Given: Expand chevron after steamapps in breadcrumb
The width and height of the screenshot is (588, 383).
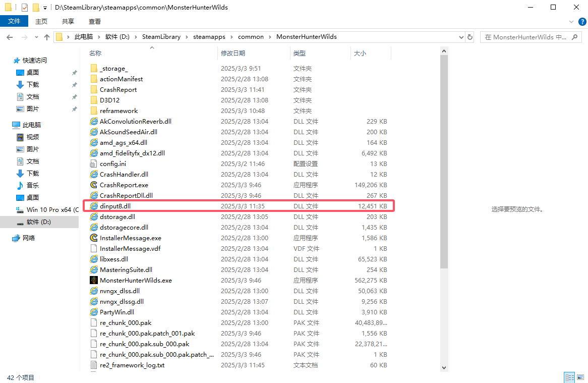Looking at the screenshot, I should [231, 37].
